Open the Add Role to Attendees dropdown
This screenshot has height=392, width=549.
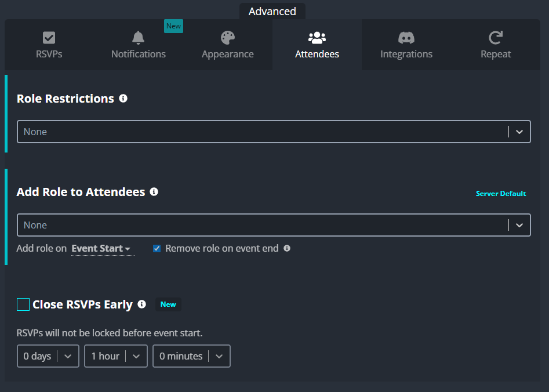click(x=274, y=225)
